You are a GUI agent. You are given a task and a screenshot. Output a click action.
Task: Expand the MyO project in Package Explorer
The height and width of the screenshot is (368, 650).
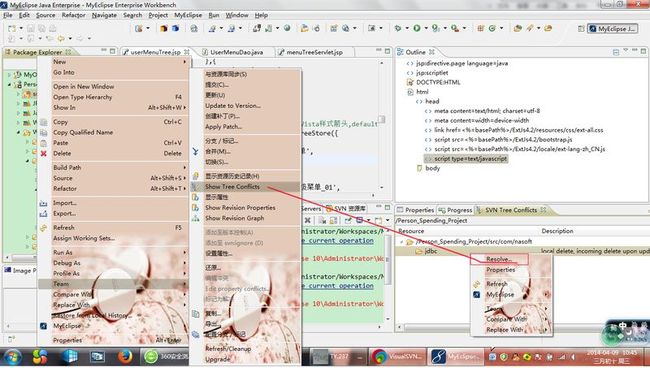click(x=9, y=75)
